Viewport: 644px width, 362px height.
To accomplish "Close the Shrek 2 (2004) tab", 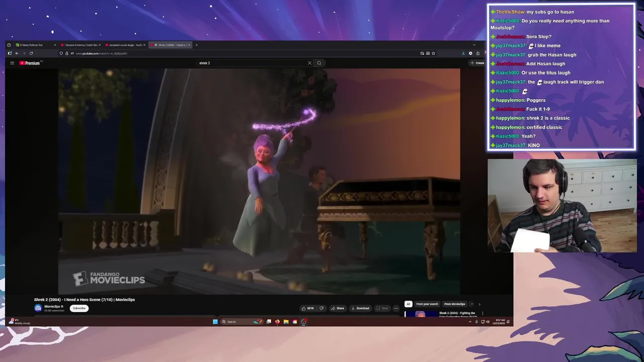I will [x=189, y=45].
